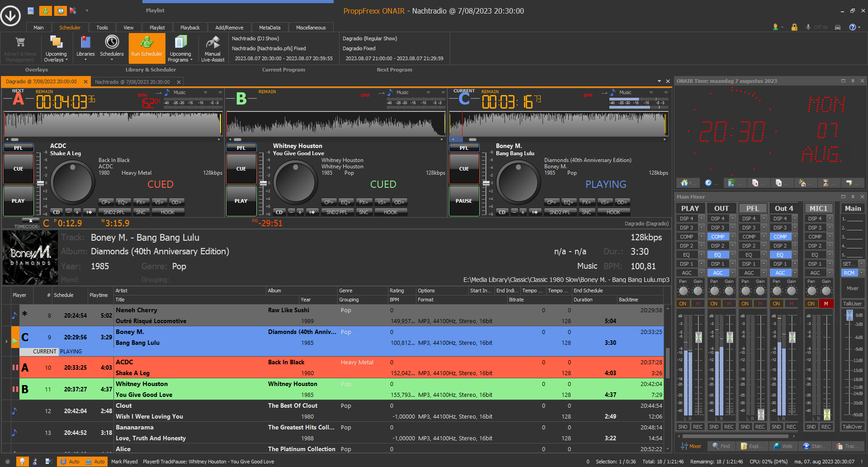
Task: Open the SET dropdown in Main channel
Action: coord(861,264)
